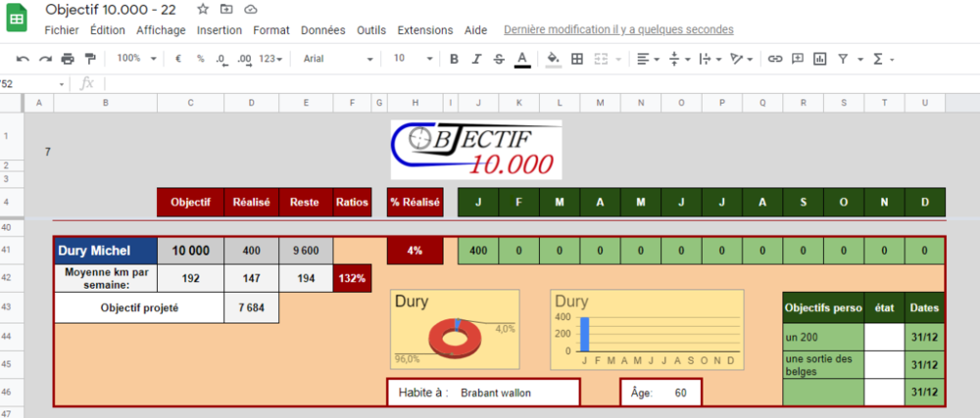Open the font size 10 dropdown
Image resolution: width=980 pixels, height=418 pixels.
coord(413,58)
